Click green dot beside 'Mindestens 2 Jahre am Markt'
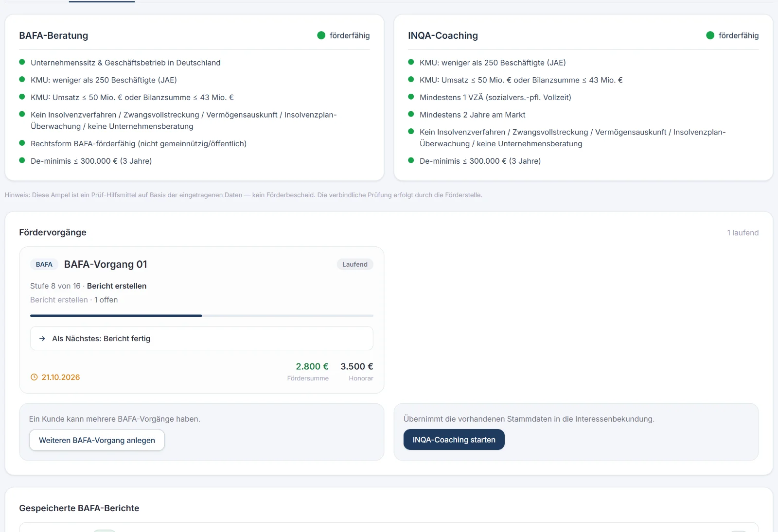 click(x=411, y=114)
